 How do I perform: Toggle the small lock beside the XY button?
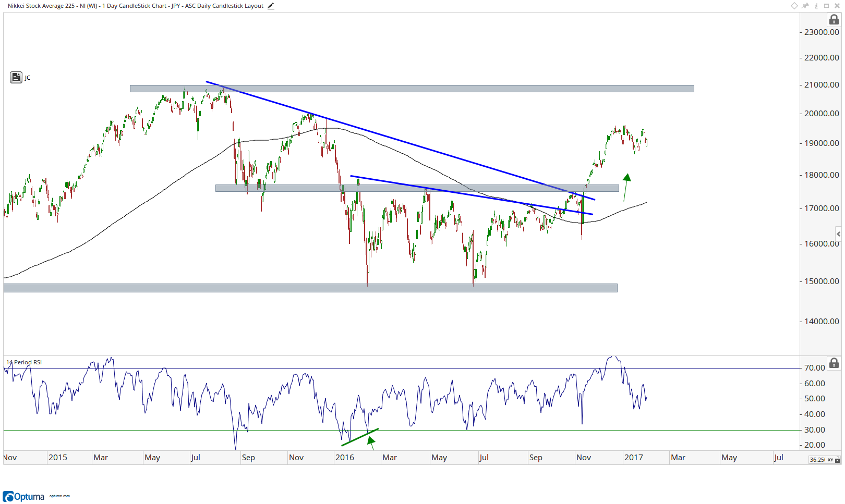point(838,460)
